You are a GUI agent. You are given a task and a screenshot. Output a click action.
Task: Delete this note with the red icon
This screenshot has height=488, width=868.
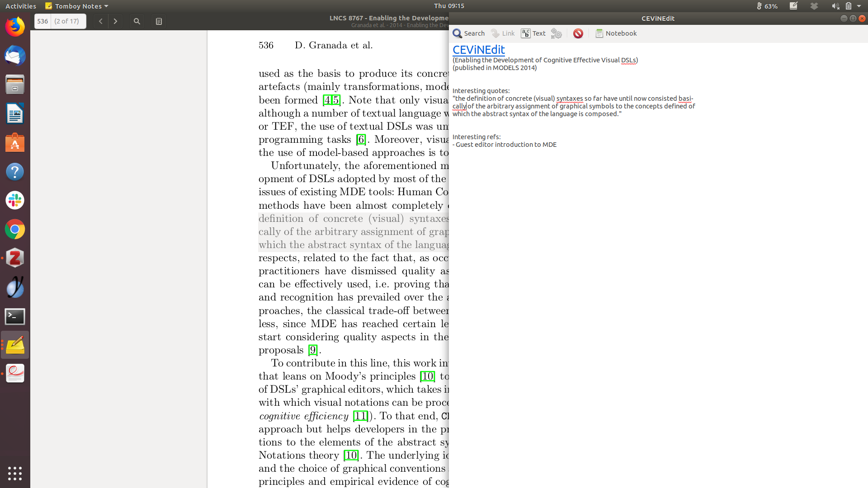click(578, 33)
